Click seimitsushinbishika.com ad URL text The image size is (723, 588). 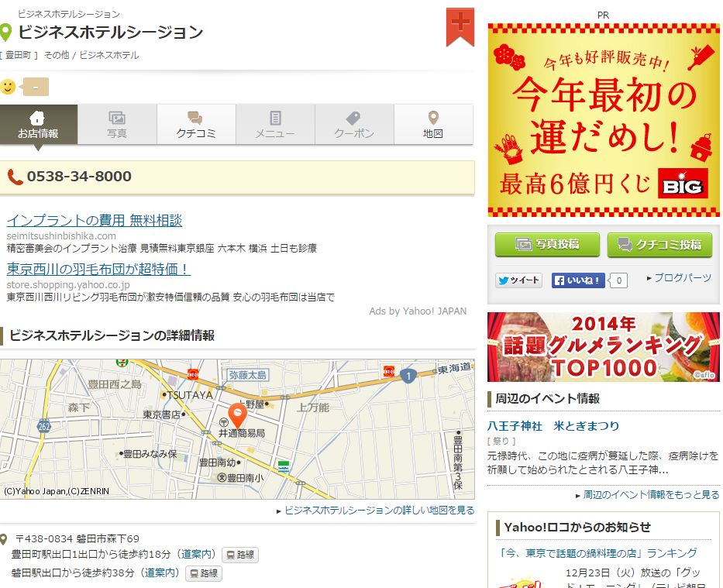[x=61, y=236]
